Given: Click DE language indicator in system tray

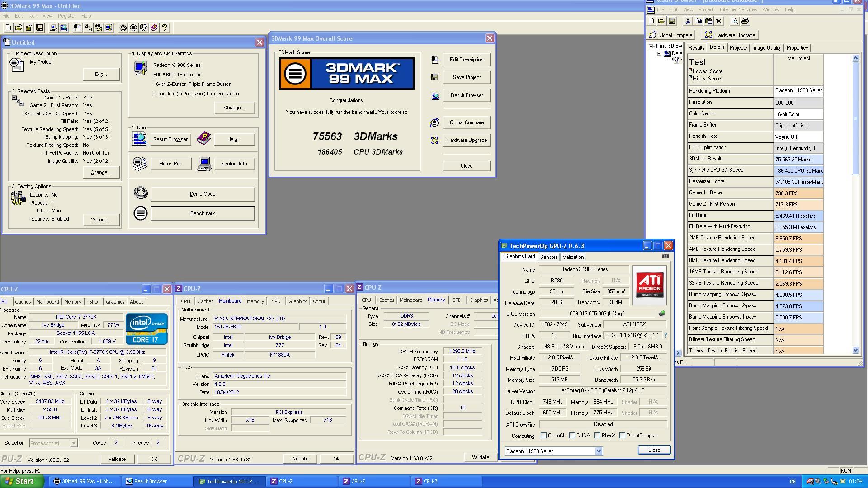Looking at the screenshot, I should pyautogui.click(x=793, y=482).
